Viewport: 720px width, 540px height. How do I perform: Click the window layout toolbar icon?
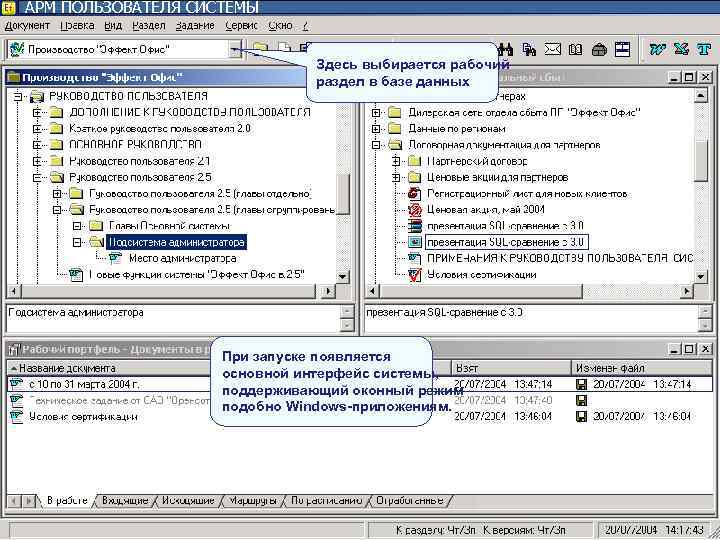click(622, 49)
